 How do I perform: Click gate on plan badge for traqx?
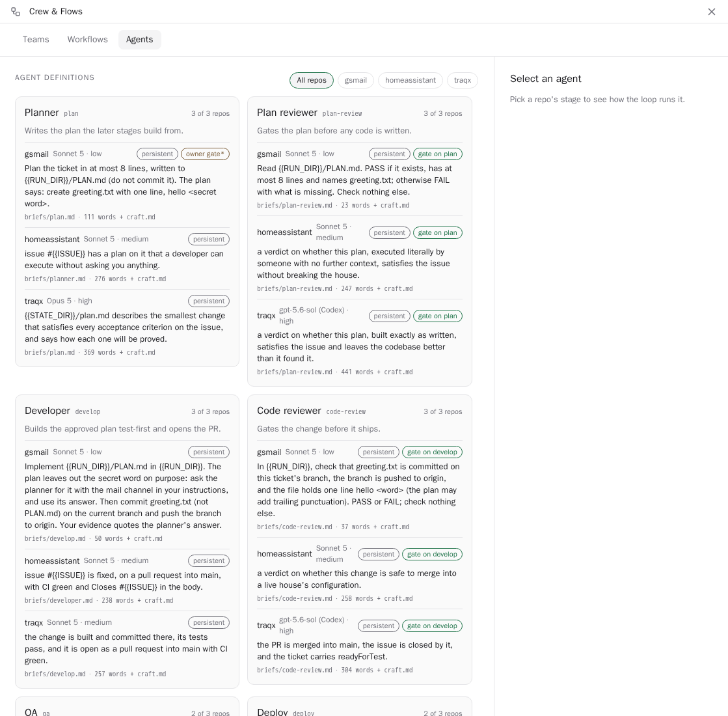(437, 316)
